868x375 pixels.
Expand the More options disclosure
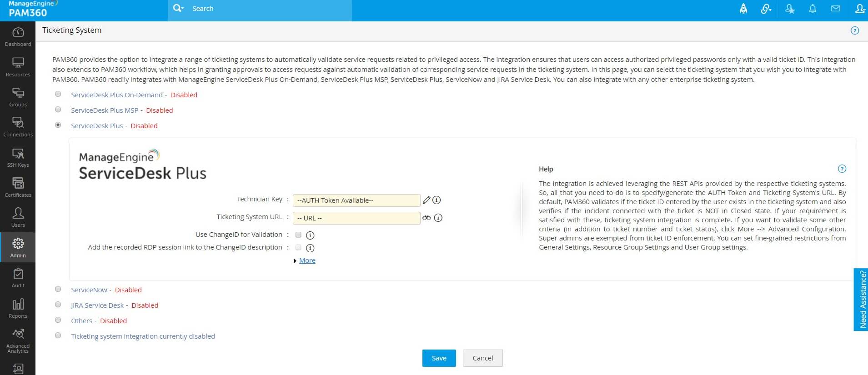point(307,260)
